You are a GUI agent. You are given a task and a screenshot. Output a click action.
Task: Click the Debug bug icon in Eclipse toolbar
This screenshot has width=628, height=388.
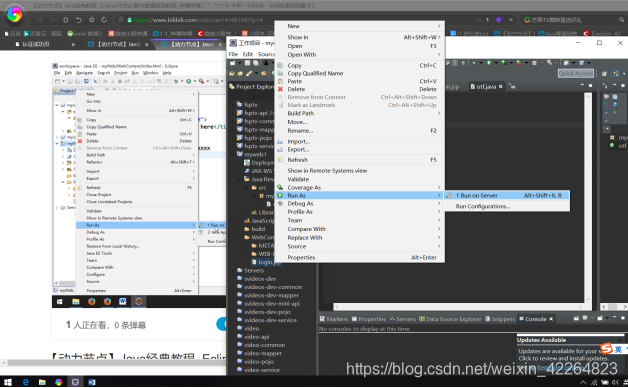(x=474, y=63)
